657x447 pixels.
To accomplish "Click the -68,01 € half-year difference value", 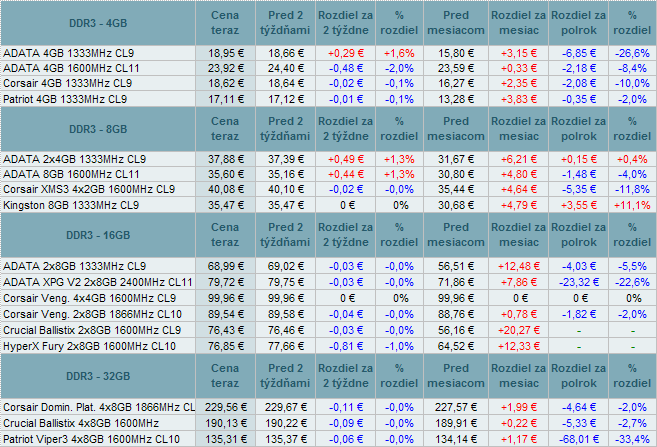I will (579, 439).
